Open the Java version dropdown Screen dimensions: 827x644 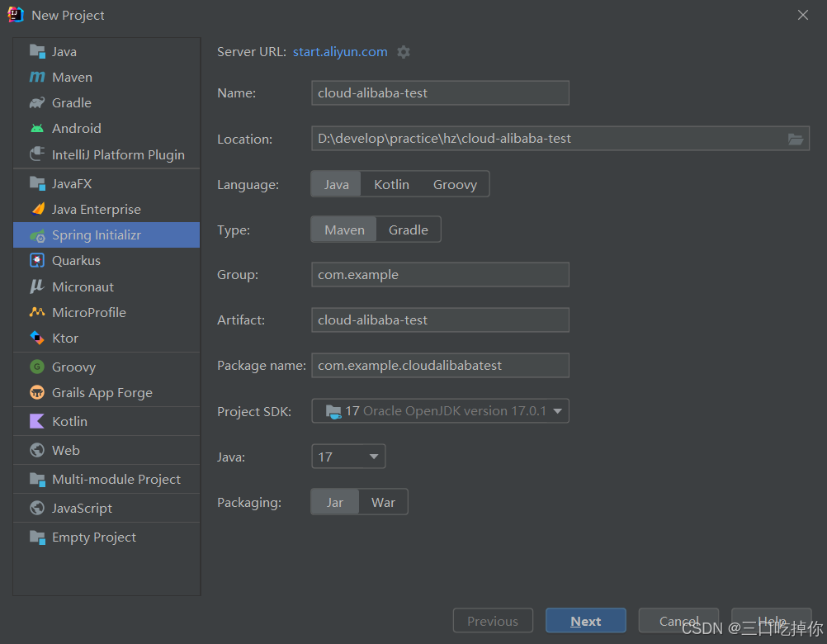pos(348,457)
